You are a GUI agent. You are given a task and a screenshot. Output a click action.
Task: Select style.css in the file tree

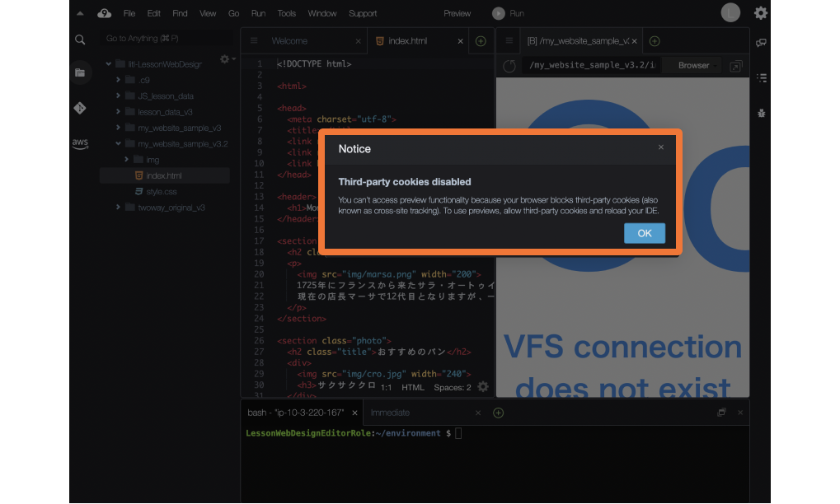(161, 192)
